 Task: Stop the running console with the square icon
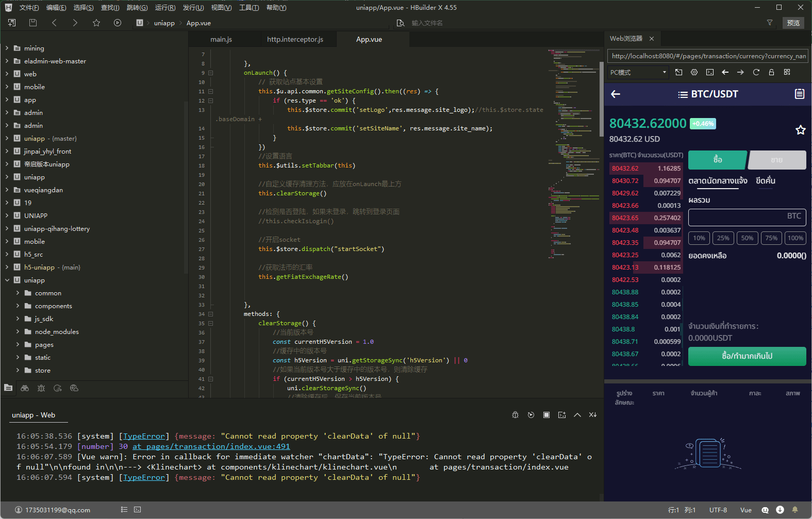click(x=546, y=415)
